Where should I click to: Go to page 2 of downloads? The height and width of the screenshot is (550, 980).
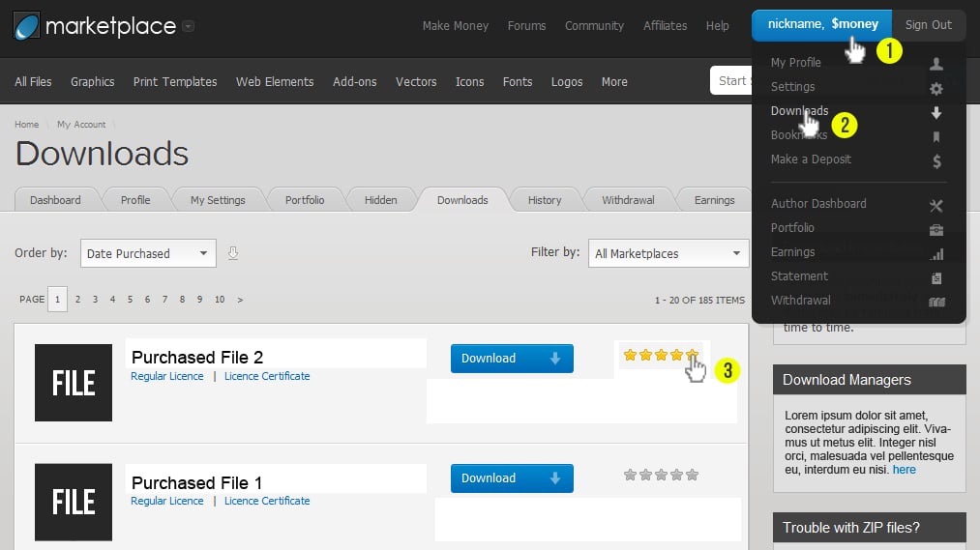(77, 300)
